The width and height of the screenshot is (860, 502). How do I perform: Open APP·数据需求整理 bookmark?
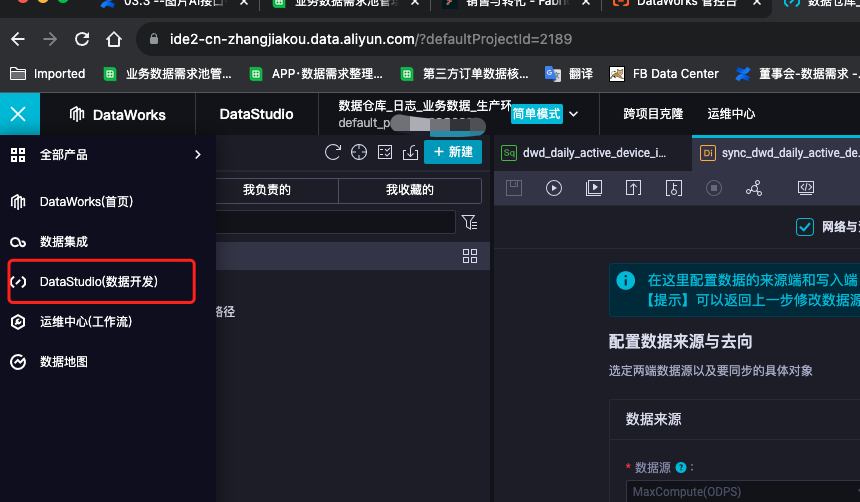click(316, 74)
